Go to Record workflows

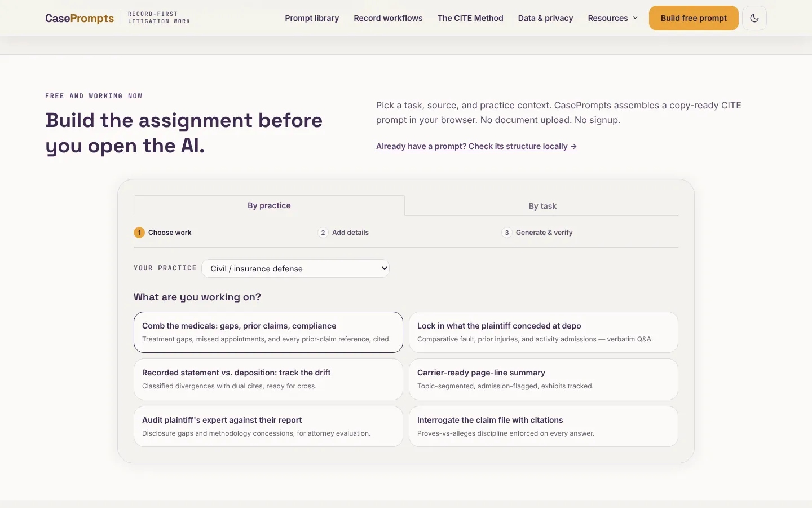[x=388, y=18]
